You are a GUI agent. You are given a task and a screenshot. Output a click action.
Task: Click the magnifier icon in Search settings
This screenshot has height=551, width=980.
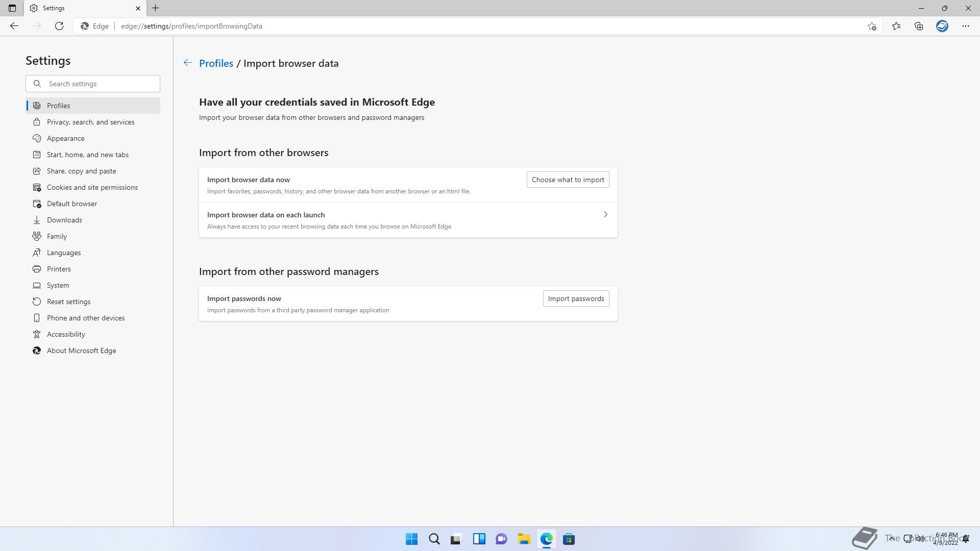pos(37,84)
